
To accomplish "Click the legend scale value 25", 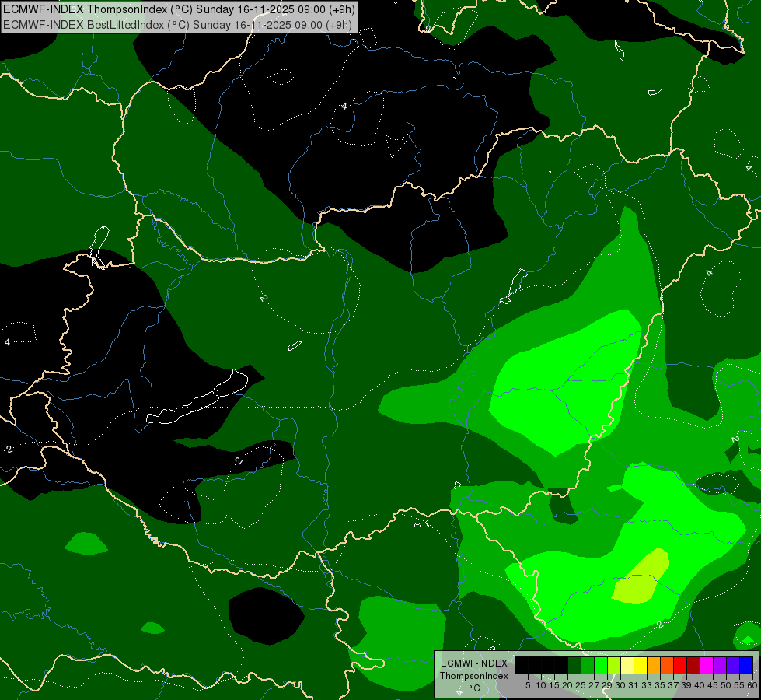I will [581, 685].
